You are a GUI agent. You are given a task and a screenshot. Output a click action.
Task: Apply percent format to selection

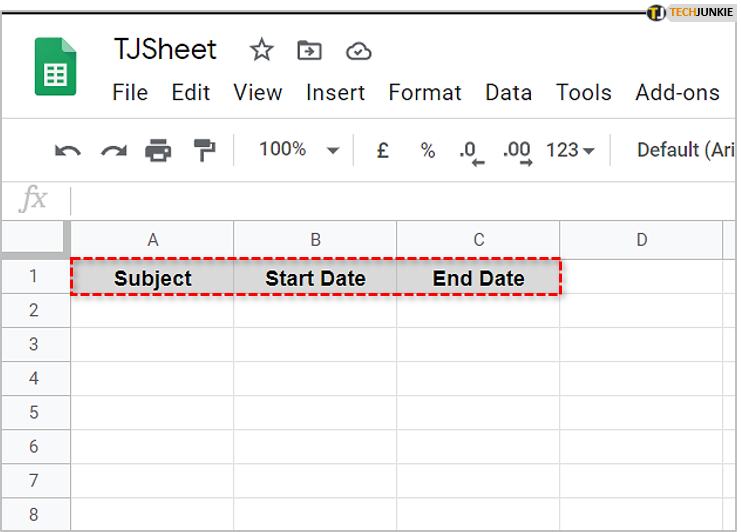tap(428, 150)
